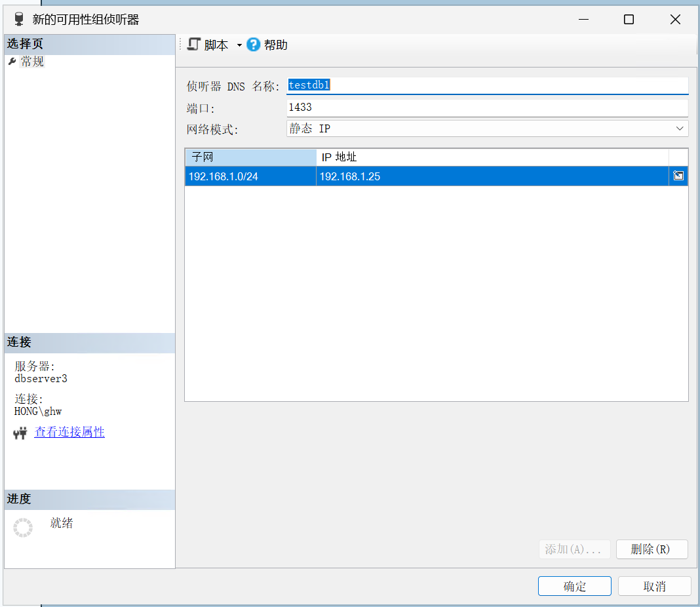Click the blue Help question mark icon
The image size is (700, 607).
pos(254,45)
